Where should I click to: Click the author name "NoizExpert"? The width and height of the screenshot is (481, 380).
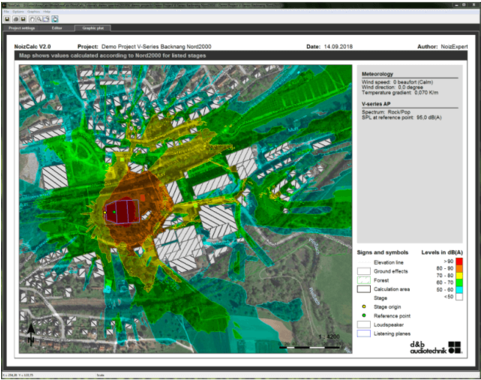(454, 47)
